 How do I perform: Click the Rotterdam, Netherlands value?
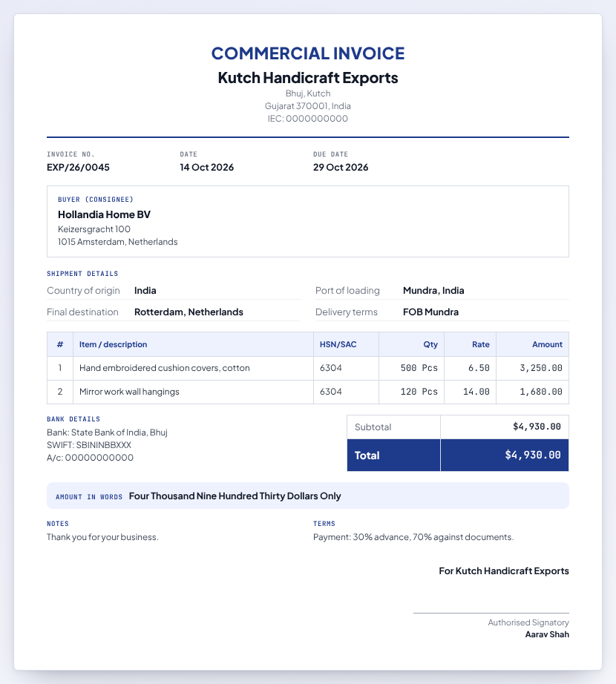[x=189, y=312]
